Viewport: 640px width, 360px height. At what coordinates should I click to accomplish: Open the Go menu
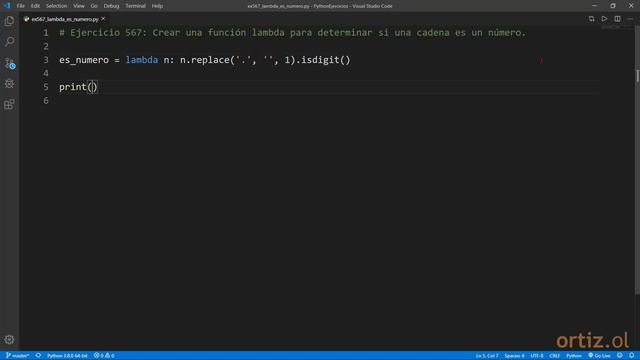click(x=94, y=6)
